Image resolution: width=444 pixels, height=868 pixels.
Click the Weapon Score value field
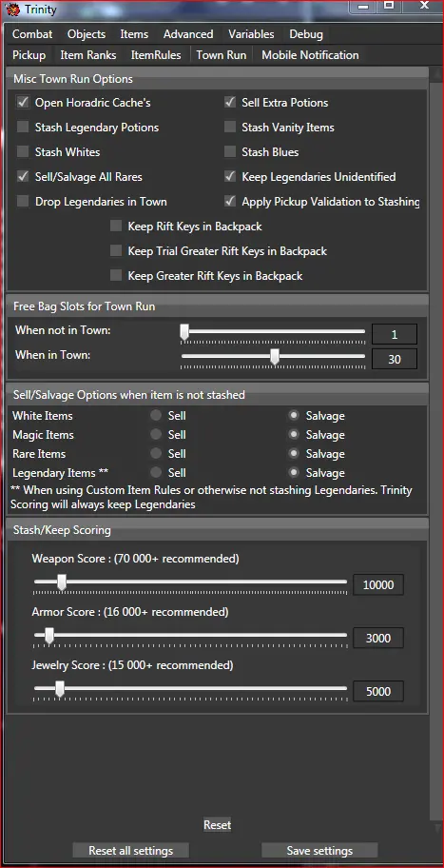tap(378, 584)
